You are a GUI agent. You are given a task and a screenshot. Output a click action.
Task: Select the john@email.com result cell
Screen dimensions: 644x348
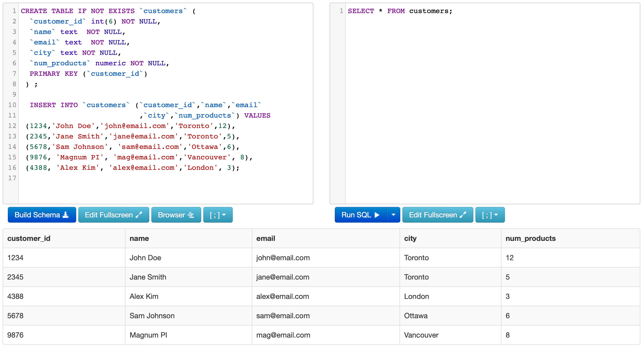283,258
